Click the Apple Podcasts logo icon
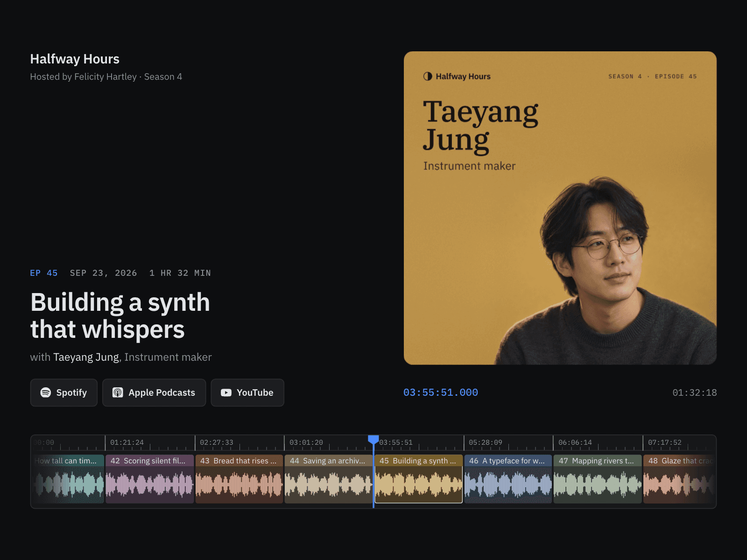This screenshot has height=560, width=747. pos(118,392)
